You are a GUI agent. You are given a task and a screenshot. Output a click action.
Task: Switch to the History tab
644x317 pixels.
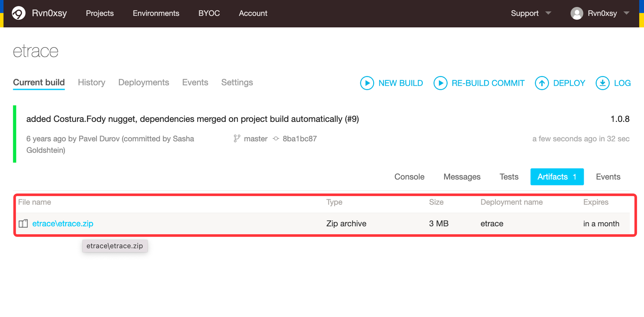pyautogui.click(x=91, y=83)
